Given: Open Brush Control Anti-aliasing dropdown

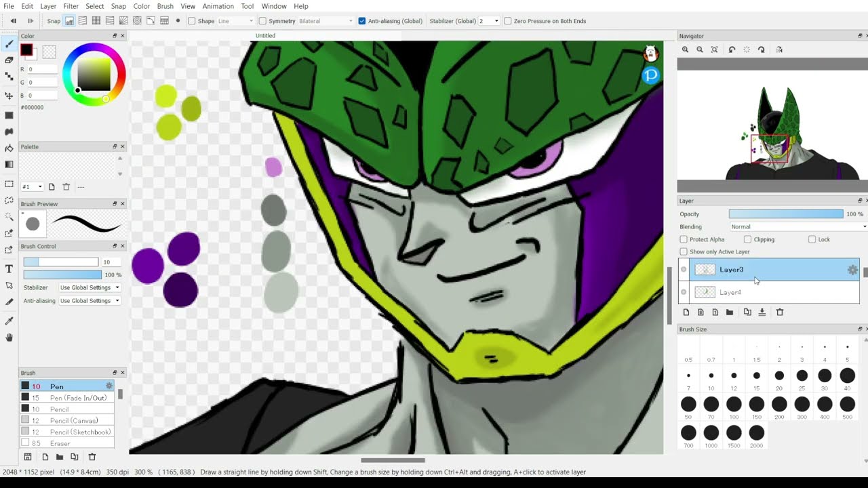Looking at the screenshot, I should pyautogui.click(x=90, y=300).
